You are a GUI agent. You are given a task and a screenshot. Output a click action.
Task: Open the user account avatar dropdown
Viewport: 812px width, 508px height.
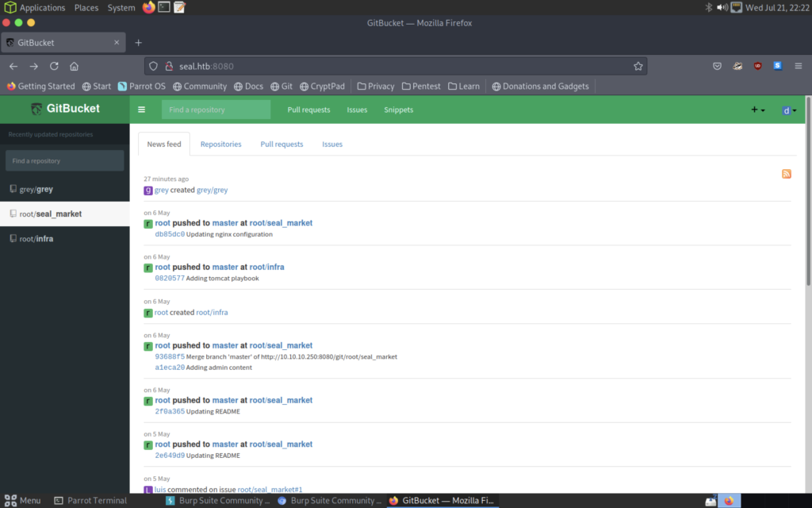pyautogui.click(x=788, y=110)
